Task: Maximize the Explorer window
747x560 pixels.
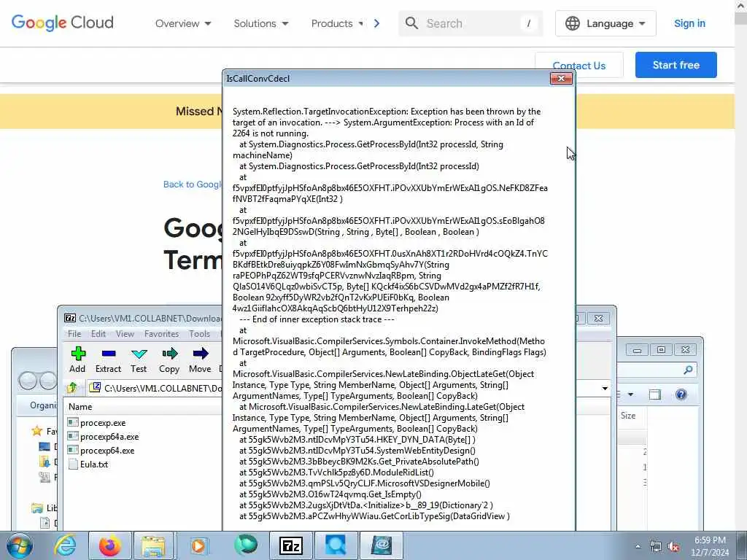Action: point(661,350)
